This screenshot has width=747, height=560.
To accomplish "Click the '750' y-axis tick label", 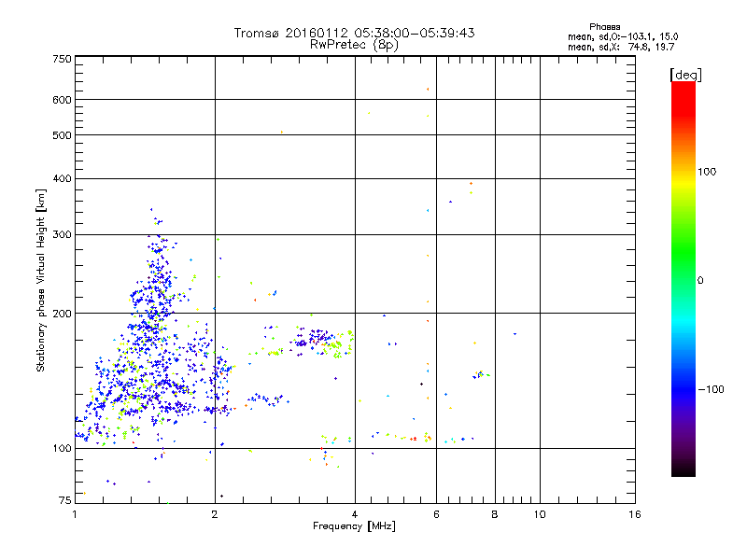I will click(62, 59).
